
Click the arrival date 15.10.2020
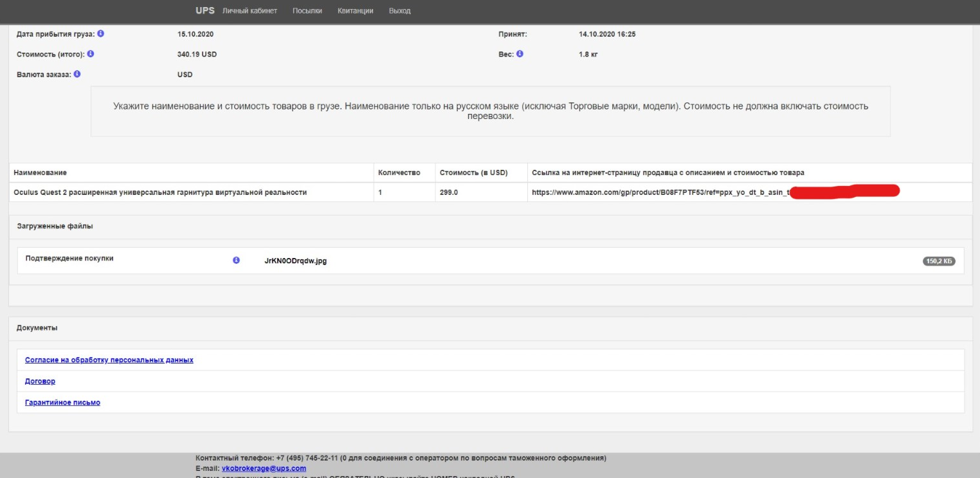195,34
